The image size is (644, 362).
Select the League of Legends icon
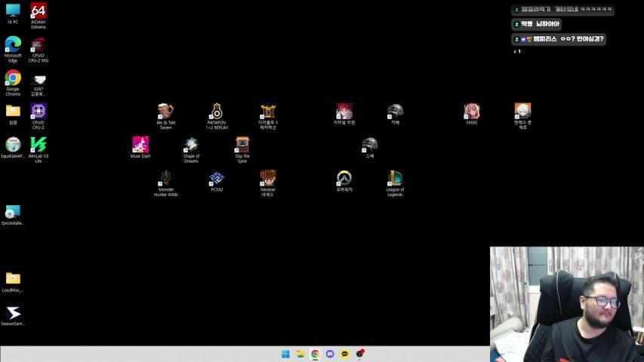tap(395, 179)
